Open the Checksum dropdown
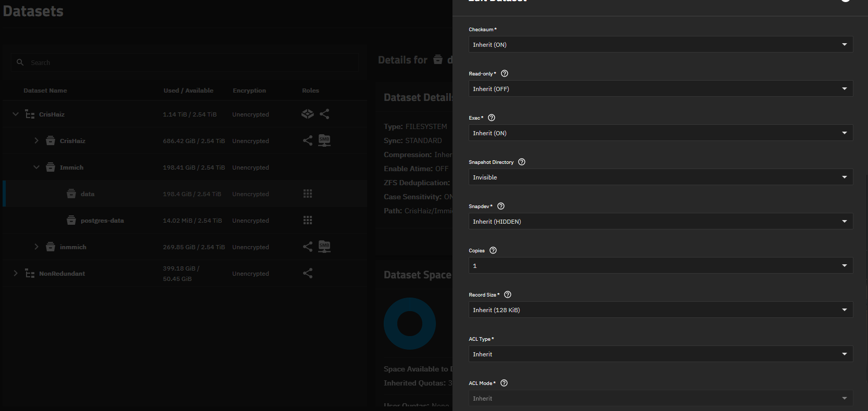Image resolution: width=868 pixels, height=411 pixels. [660, 45]
